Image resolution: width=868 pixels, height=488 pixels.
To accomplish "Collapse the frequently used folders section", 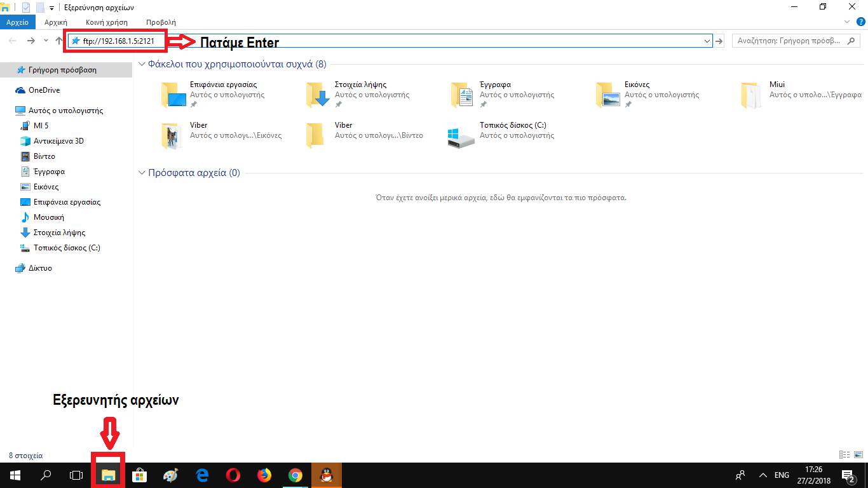I will (x=142, y=64).
